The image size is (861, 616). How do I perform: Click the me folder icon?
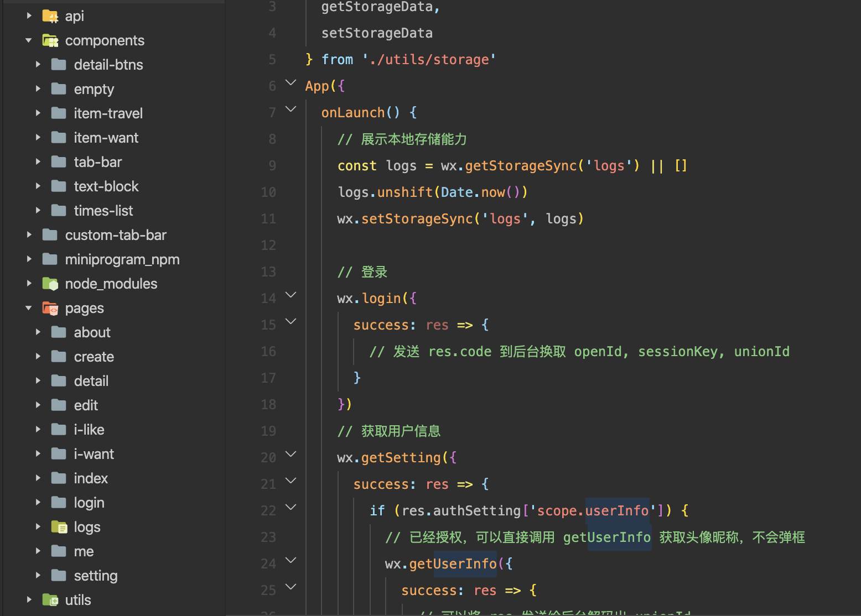(x=59, y=551)
